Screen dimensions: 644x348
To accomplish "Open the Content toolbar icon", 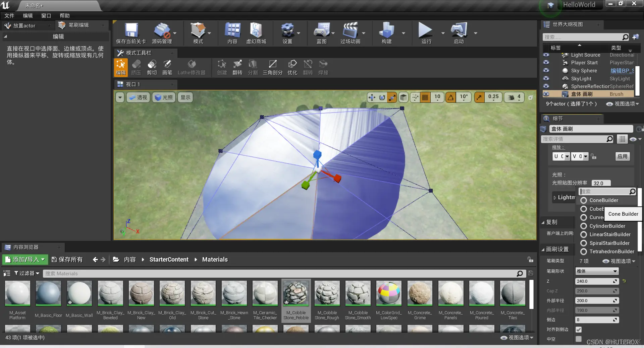I will pyautogui.click(x=232, y=33).
